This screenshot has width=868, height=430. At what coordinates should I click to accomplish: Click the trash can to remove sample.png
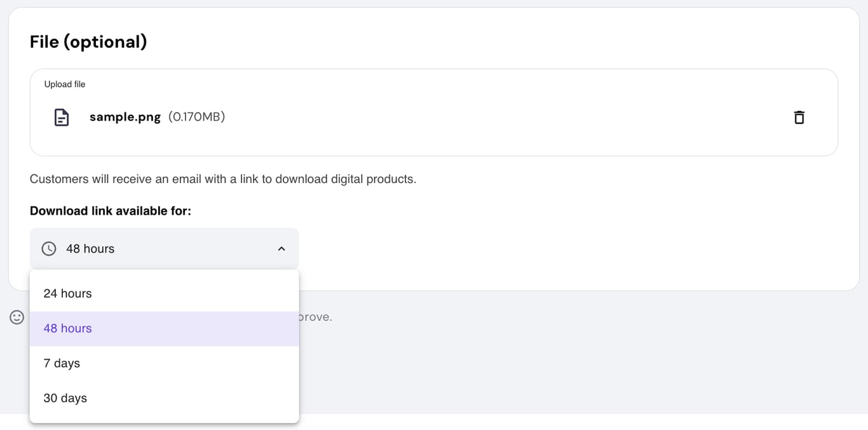tap(799, 117)
